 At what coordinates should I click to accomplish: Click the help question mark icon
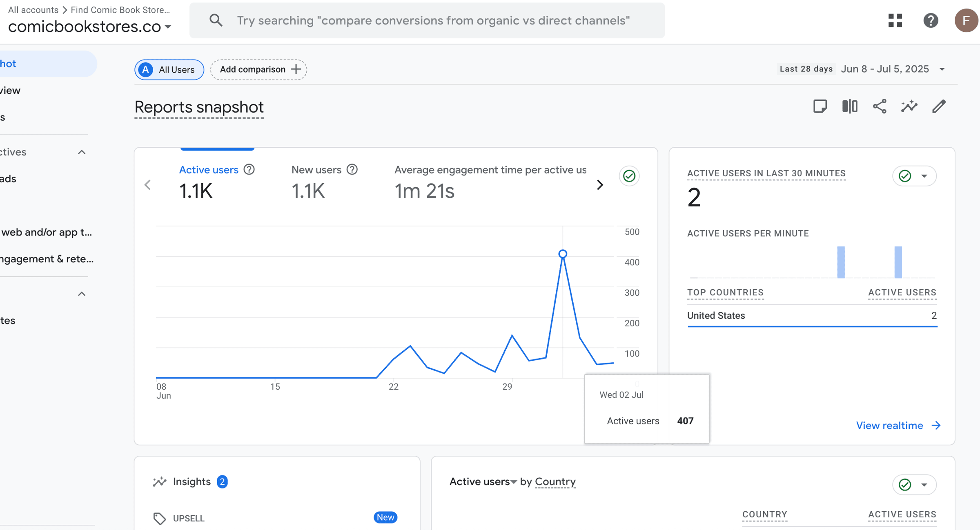(931, 20)
